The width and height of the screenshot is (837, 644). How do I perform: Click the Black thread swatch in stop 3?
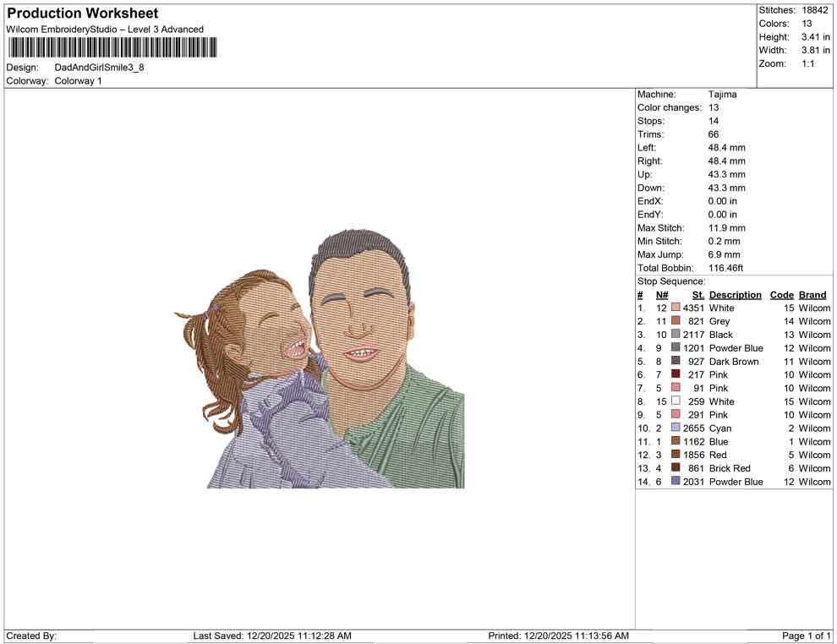coord(676,335)
